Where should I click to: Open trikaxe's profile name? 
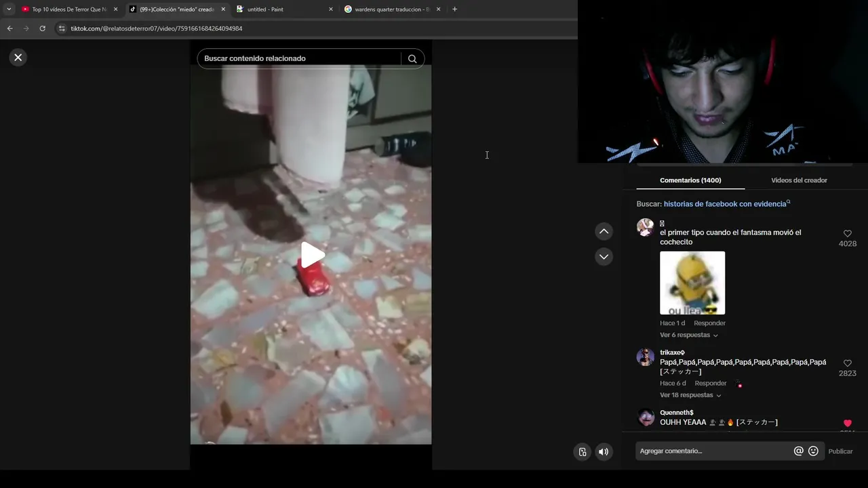[672, 352]
